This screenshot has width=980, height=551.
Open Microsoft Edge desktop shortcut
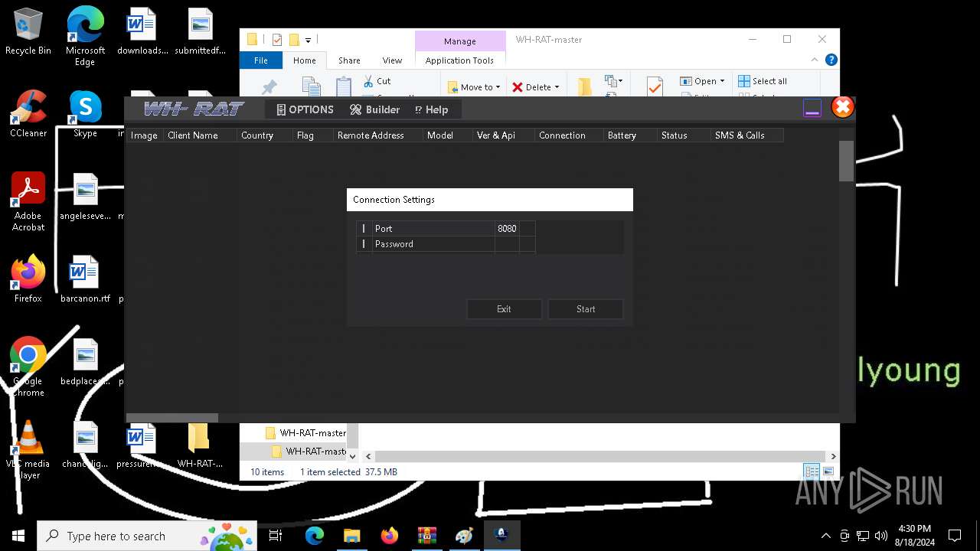point(85,36)
